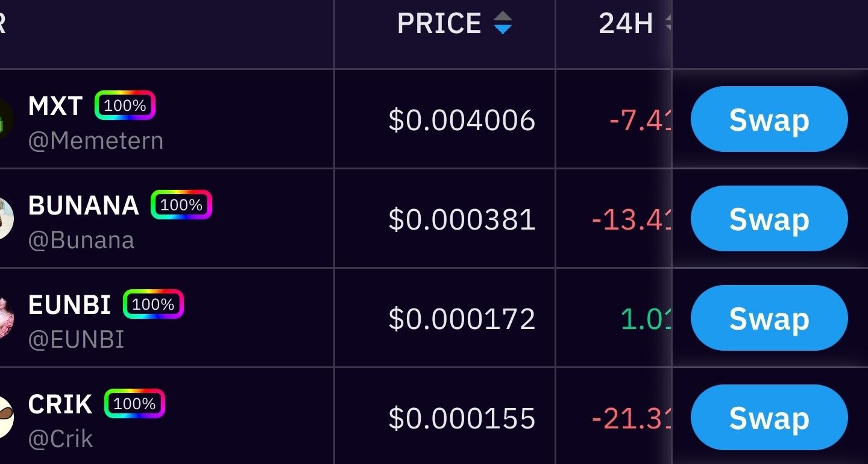
Task: Select the CRIK token name
Action: coord(60,404)
